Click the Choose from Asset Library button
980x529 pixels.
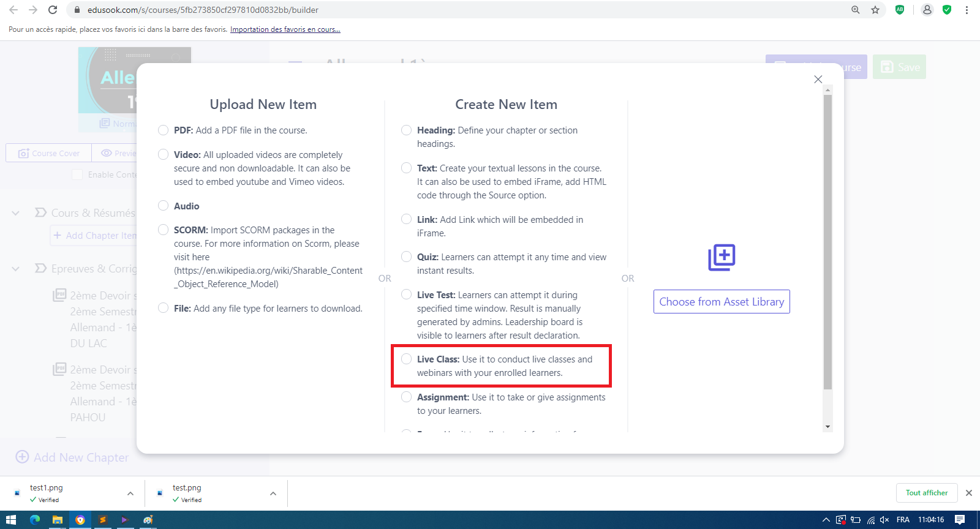722,302
